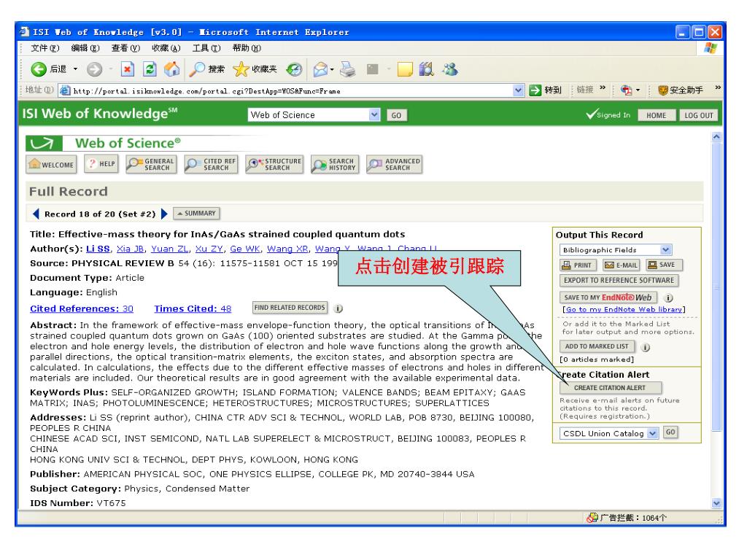The height and width of the screenshot is (560, 747).
Task: Click the yellow note icon in IE toolbar
Action: (x=404, y=69)
